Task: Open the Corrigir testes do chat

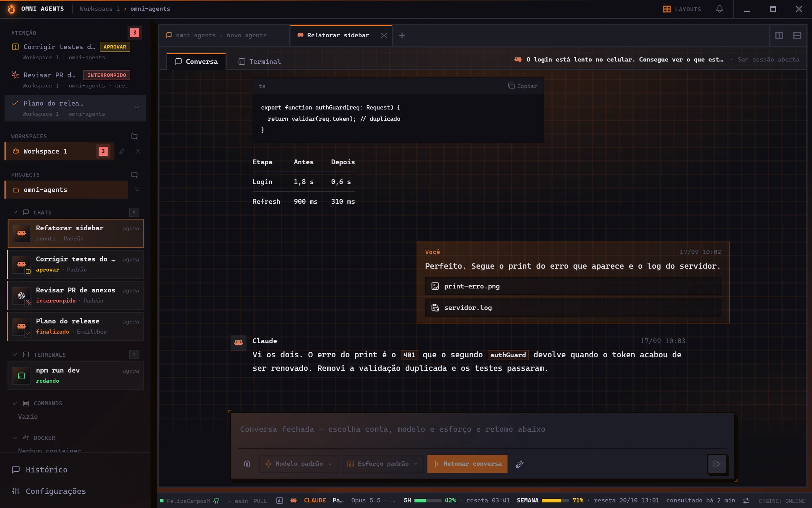Action: coord(75,264)
